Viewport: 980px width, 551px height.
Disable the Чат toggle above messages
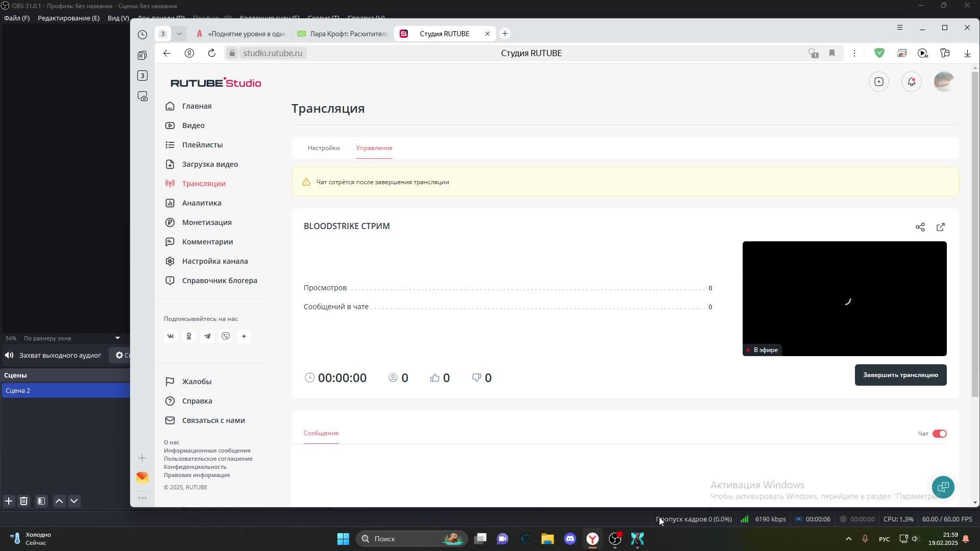tap(941, 434)
